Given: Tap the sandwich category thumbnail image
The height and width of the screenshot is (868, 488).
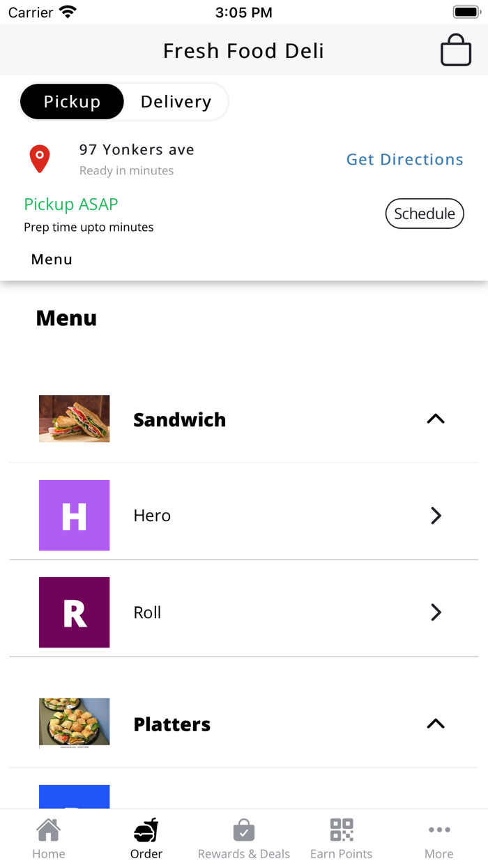Looking at the screenshot, I should 74,418.
